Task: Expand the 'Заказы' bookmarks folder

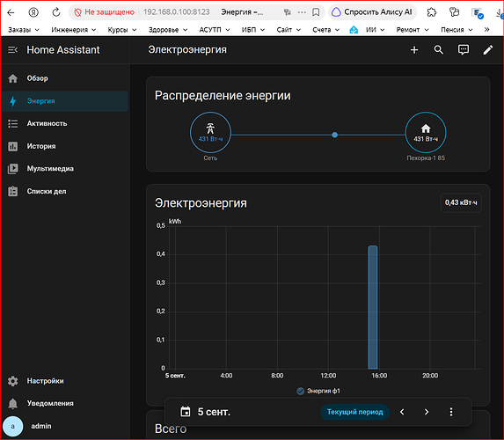Action: 24,30
